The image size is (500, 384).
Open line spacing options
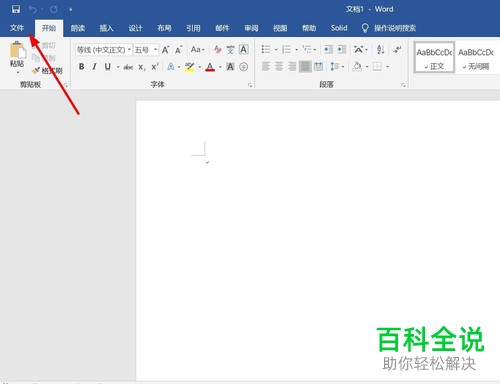click(x=334, y=67)
